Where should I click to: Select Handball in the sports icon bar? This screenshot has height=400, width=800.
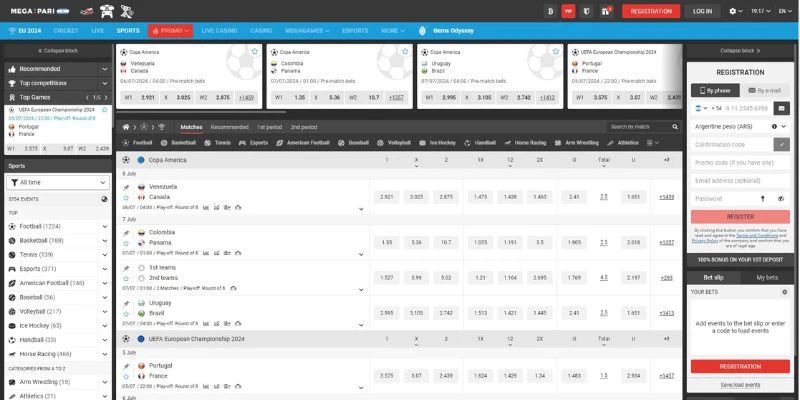481,143
